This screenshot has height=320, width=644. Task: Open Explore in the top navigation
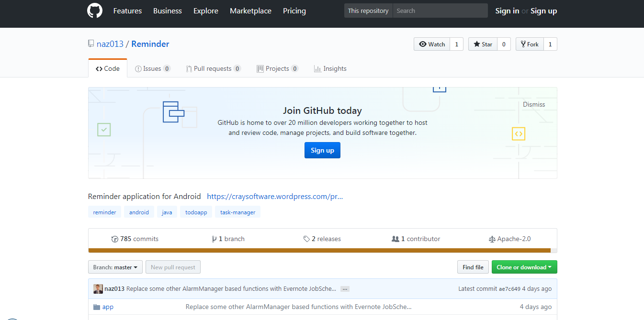(x=206, y=11)
